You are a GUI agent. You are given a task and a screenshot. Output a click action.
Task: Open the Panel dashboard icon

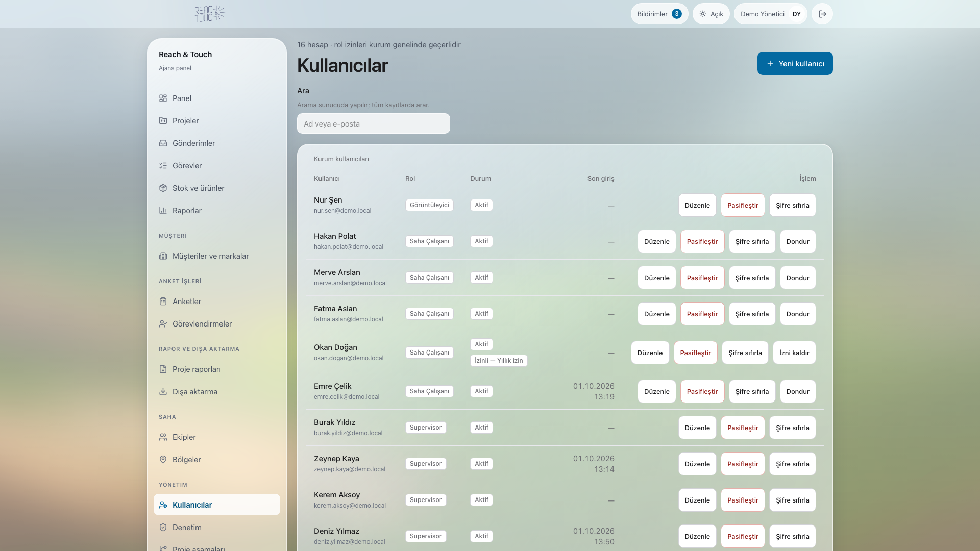[x=163, y=98]
